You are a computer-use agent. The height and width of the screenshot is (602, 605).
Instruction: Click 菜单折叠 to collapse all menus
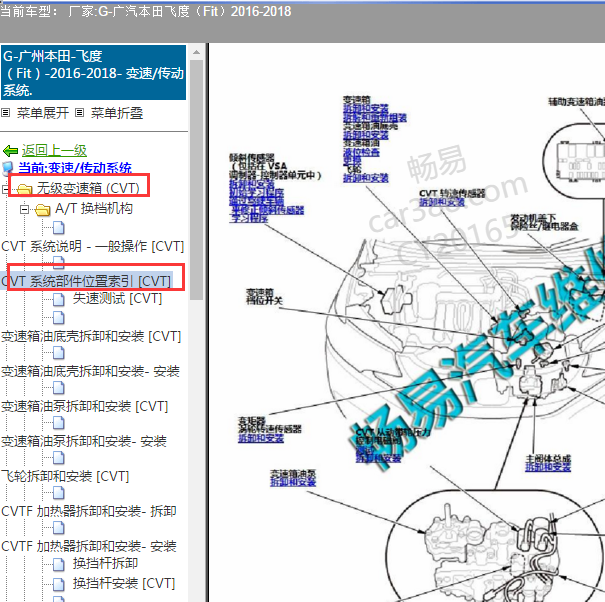117,113
